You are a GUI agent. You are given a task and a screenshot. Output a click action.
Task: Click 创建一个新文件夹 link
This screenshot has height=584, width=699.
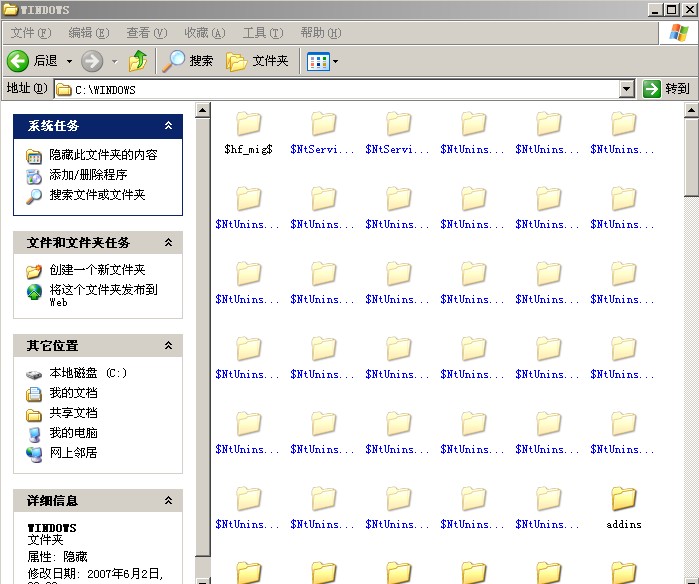click(97, 270)
